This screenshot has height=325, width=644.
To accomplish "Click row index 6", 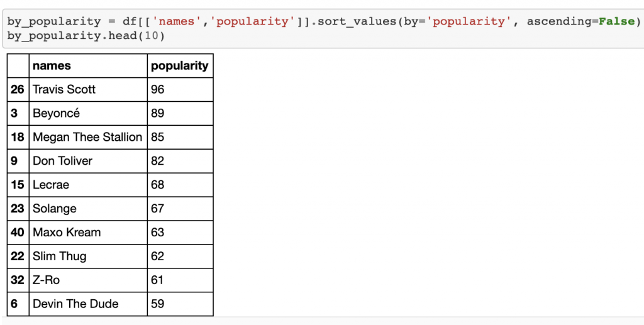I will coord(18,304).
